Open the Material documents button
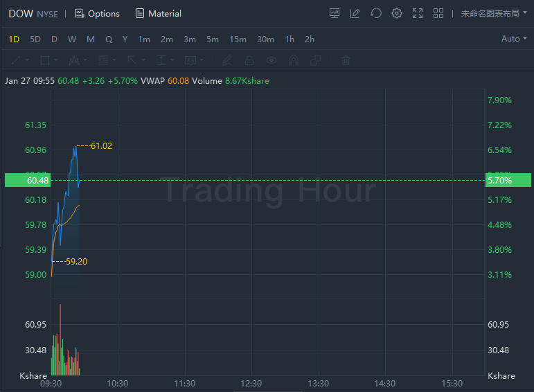The width and height of the screenshot is (534, 392). [159, 14]
